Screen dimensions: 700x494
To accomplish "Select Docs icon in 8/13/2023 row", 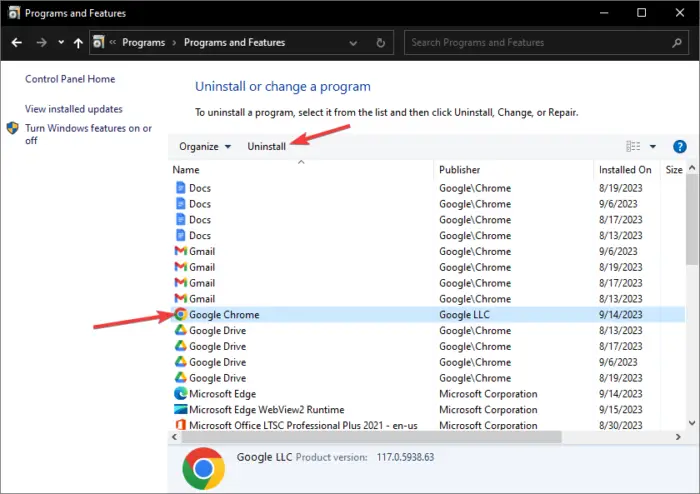I will pos(180,236).
